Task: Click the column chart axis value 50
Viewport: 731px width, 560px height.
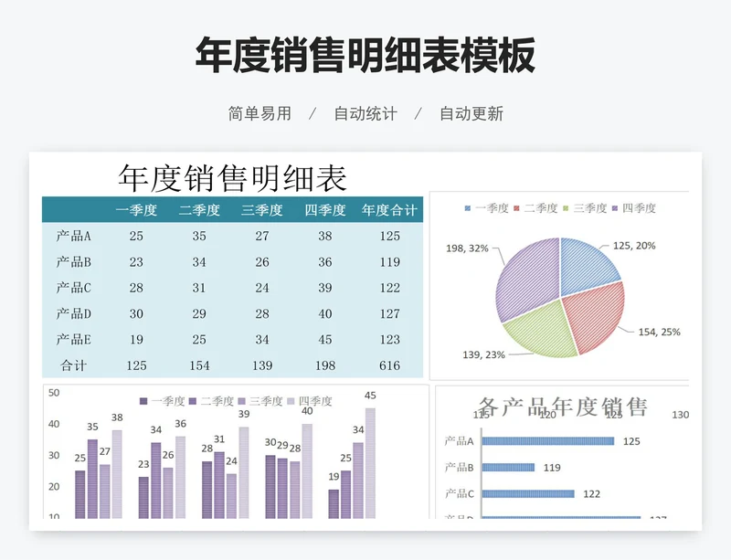Action: [x=54, y=393]
